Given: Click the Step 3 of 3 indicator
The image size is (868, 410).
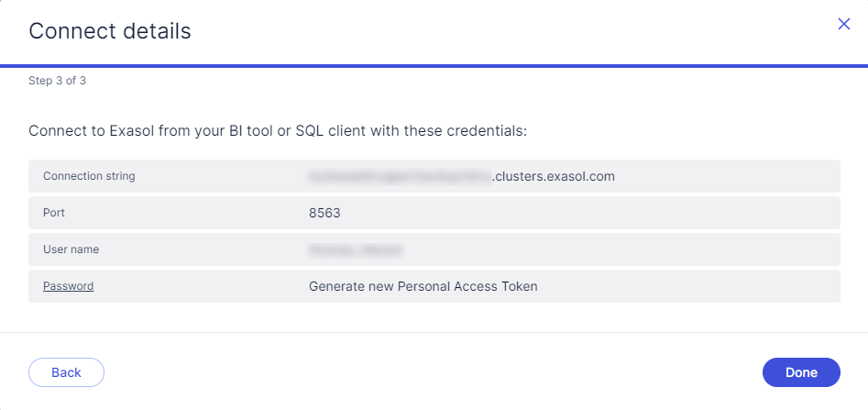Looking at the screenshot, I should tap(57, 81).
